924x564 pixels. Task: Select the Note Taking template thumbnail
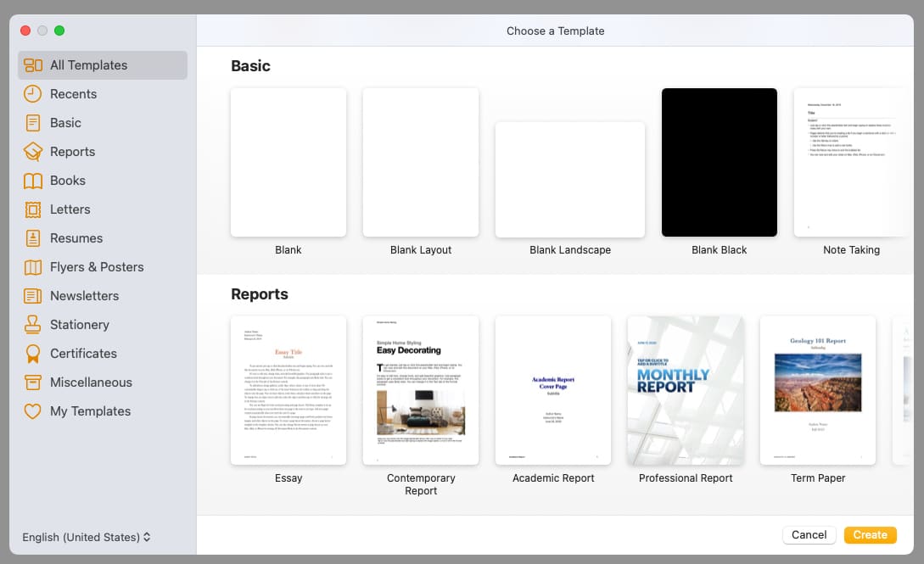pyautogui.click(x=851, y=162)
